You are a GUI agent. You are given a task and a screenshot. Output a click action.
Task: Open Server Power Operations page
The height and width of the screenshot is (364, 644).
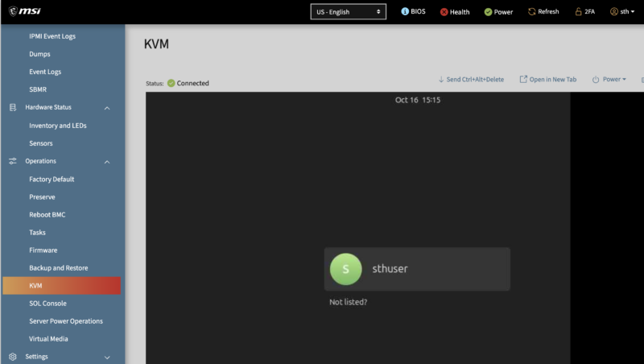click(66, 321)
